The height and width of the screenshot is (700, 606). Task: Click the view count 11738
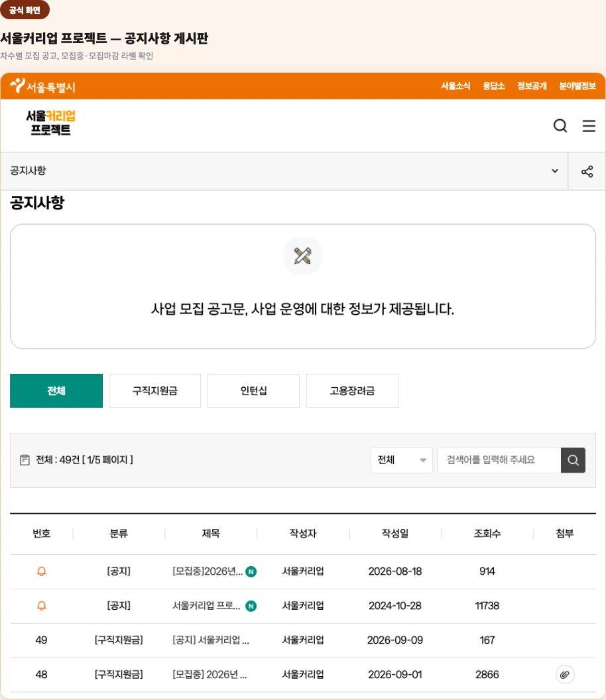click(x=487, y=605)
